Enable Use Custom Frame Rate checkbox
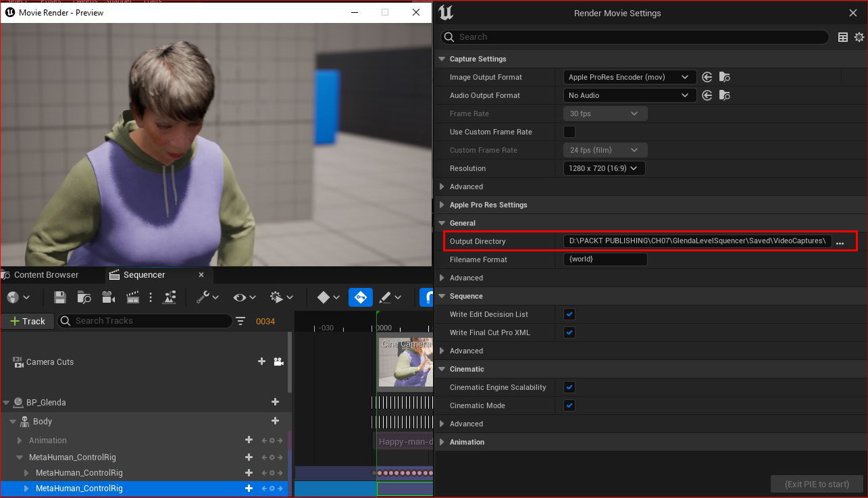The image size is (868, 498). click(569, 132)
